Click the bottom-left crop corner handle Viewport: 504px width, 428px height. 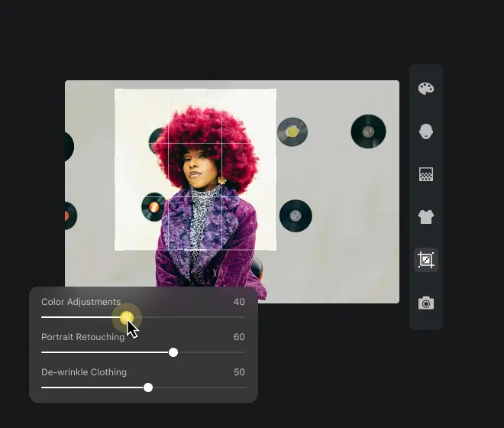click(x=116, y=248)
